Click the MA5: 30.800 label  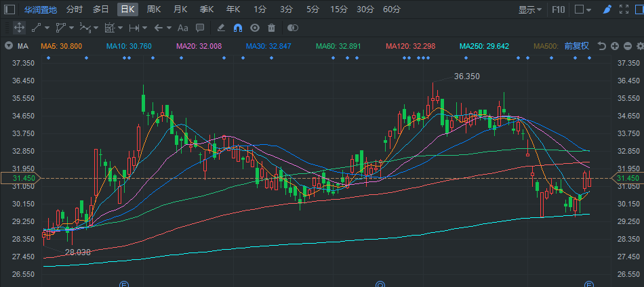(62, 46)
